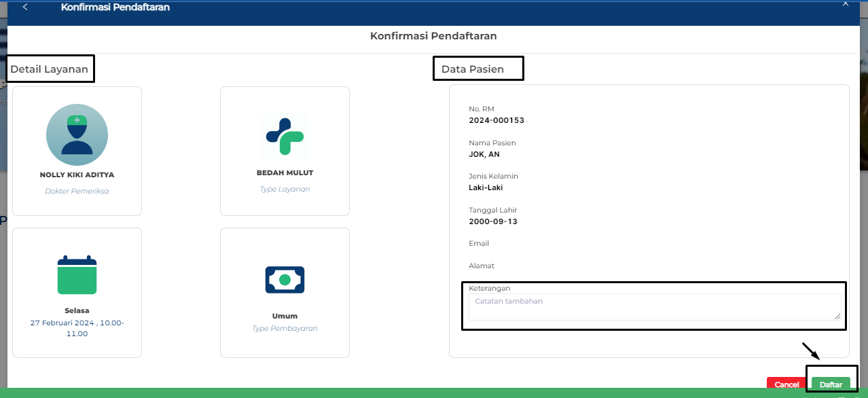868x398 pixels.
Task: Click the Bedah Mulut service logo
Action: (x=285, y=138)
